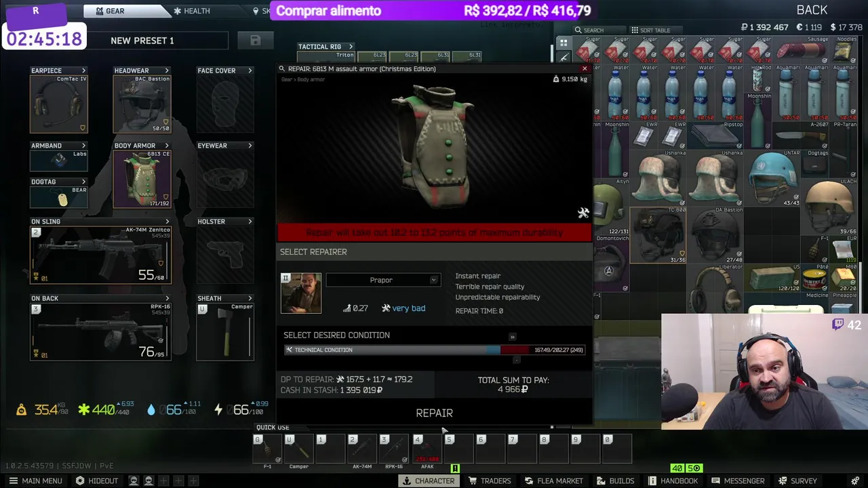Select the 6B13 CE armor in body armor slot
This screenshot has height=488, width=868.
[x=142, y=179]
